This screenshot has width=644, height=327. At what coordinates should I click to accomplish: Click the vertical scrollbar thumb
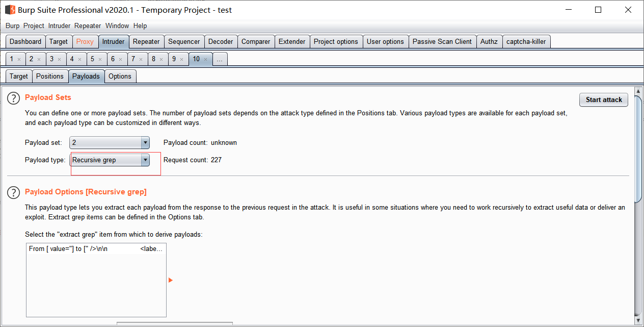pos(638,149)
